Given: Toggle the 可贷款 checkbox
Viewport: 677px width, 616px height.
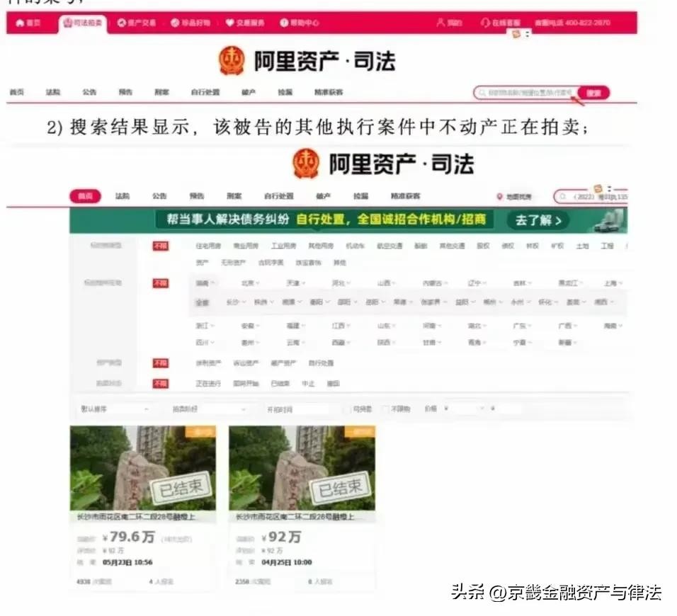Looking at the screenshot, I should tap(348, 409).
